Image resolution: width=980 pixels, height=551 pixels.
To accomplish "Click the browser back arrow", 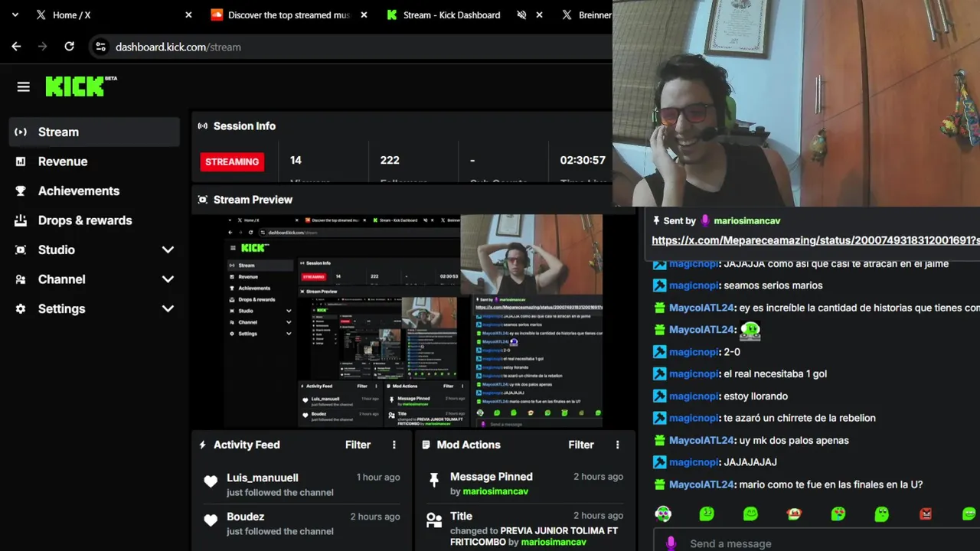I will 16,47.
